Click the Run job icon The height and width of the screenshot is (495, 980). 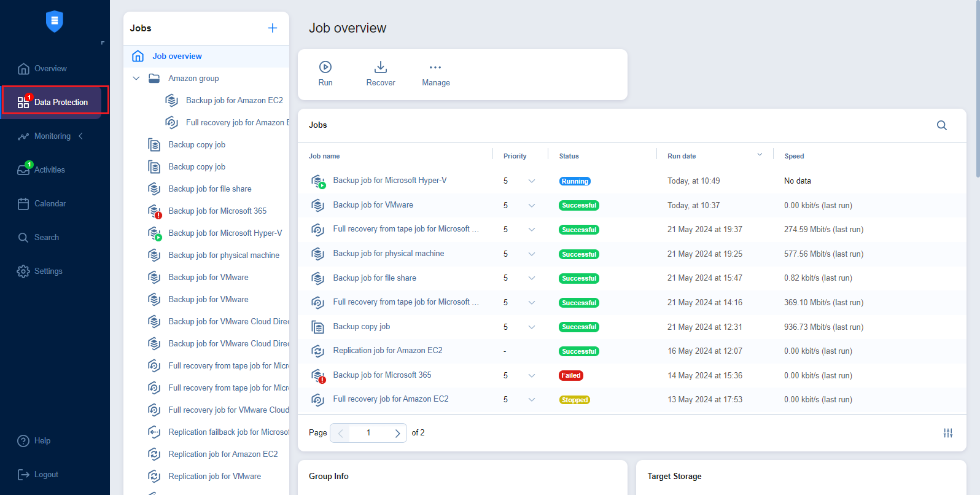coord(325,67)
